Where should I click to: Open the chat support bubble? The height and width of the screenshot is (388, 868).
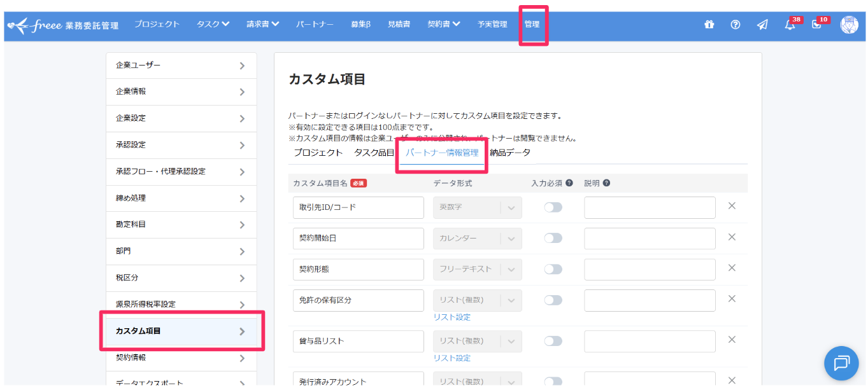(841, 363)
